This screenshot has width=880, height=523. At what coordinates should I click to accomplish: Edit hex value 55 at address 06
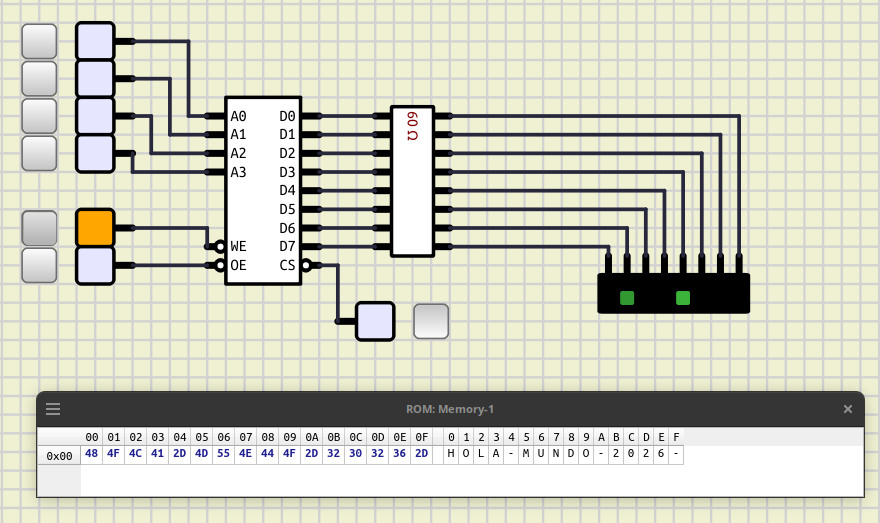(223, 453)
